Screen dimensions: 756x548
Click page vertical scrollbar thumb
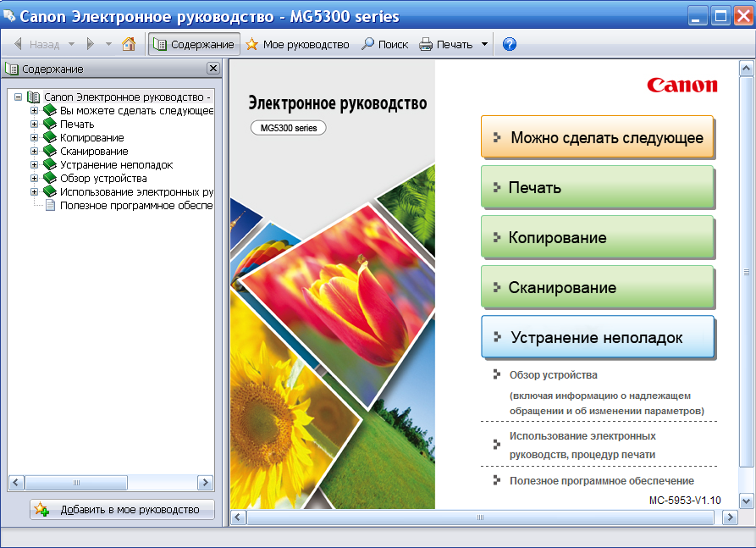tap(746, 272)
